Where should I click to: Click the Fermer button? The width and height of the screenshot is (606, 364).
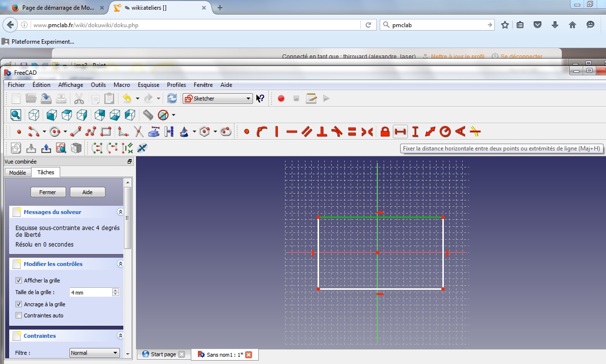coord(48,192)
